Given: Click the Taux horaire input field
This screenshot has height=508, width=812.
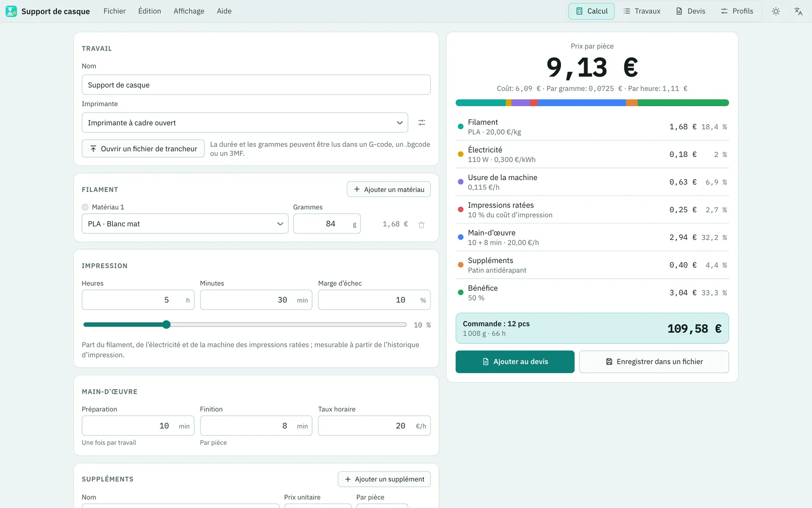Looking at the screenshot, I should (374, 426).
